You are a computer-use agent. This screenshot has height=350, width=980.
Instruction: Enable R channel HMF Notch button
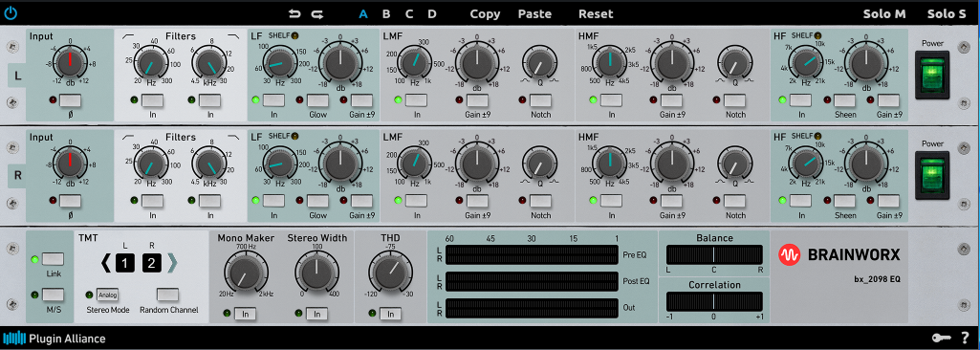[x=735, y=201]
